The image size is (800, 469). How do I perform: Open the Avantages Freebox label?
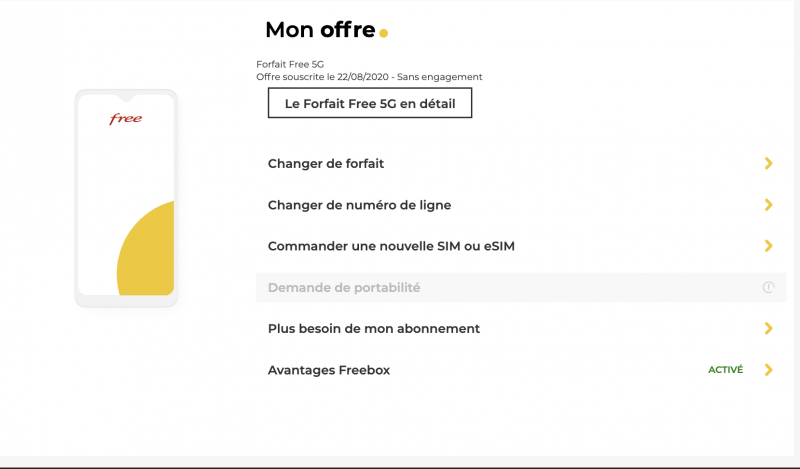tap(329, 370)
